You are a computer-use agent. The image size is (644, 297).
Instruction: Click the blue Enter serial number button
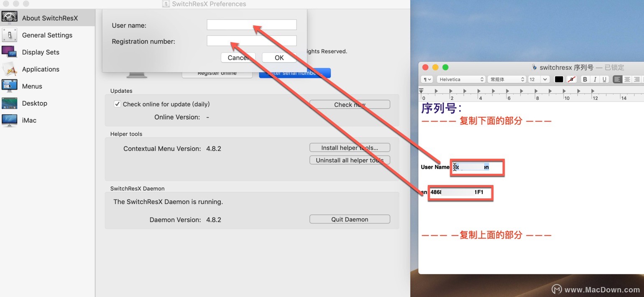point(295,73)
